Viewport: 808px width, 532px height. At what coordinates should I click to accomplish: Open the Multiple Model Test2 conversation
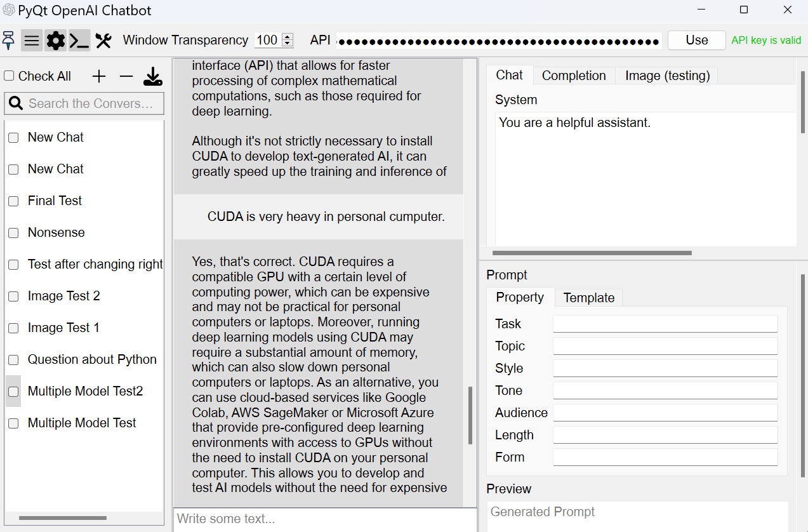[85, 392]
